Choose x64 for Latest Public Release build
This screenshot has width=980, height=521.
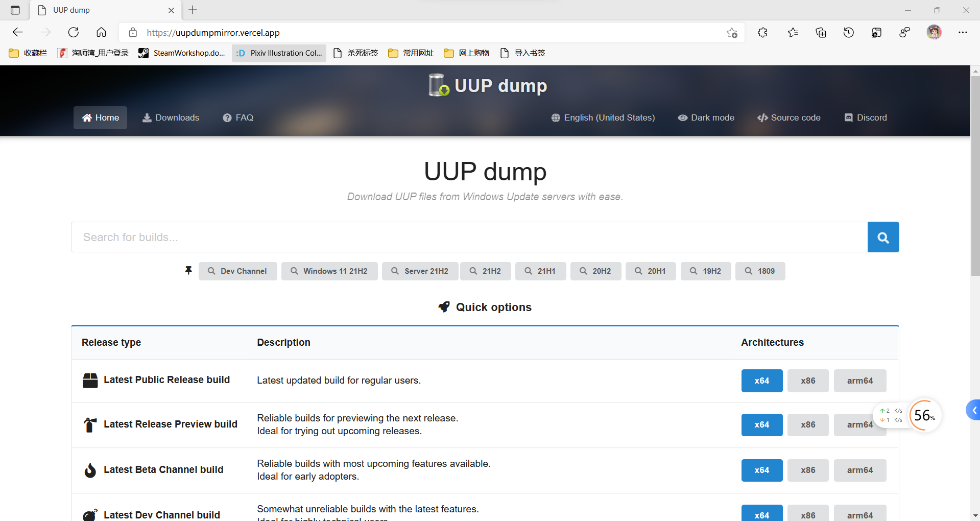[x=762, y=381]
